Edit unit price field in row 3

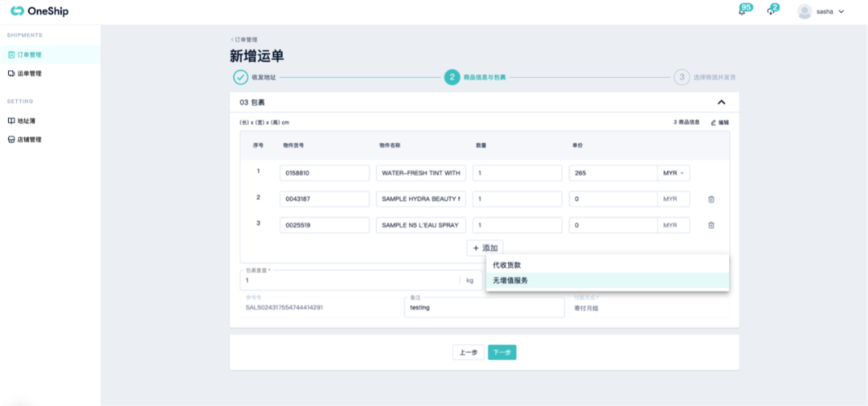pyautogui.click(x=612, y=225)
